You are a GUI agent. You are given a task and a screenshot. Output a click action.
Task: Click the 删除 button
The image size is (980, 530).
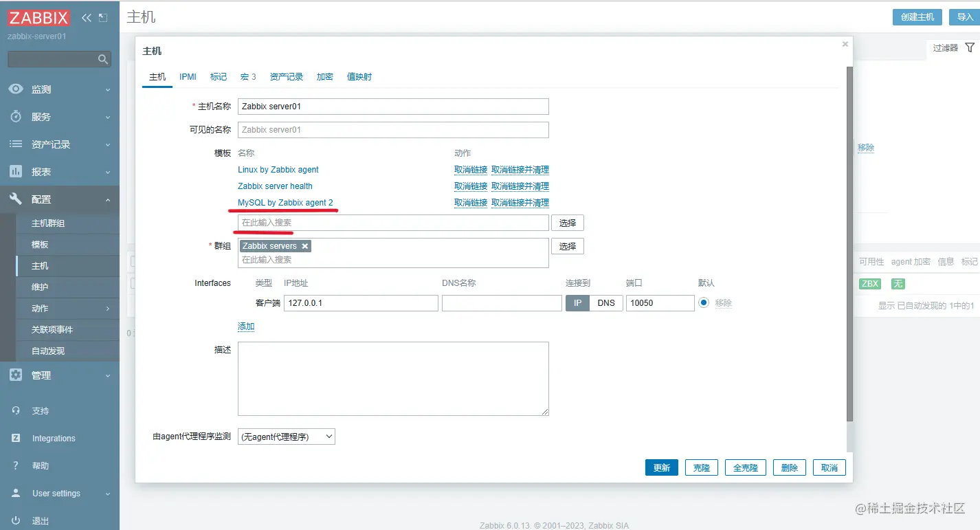click(x=790, y=467)
